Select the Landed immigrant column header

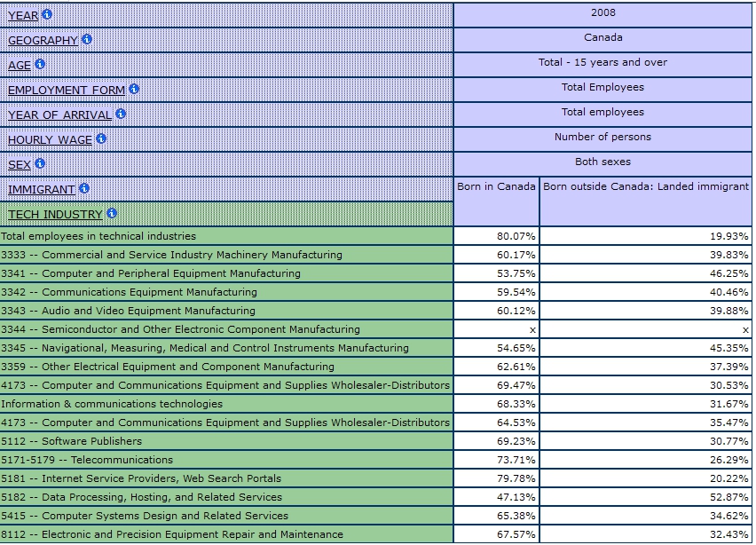[645, 186]
